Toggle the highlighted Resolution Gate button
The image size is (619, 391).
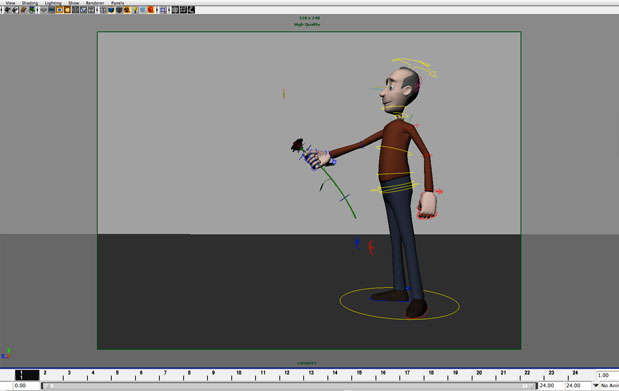tap(59, 10)
